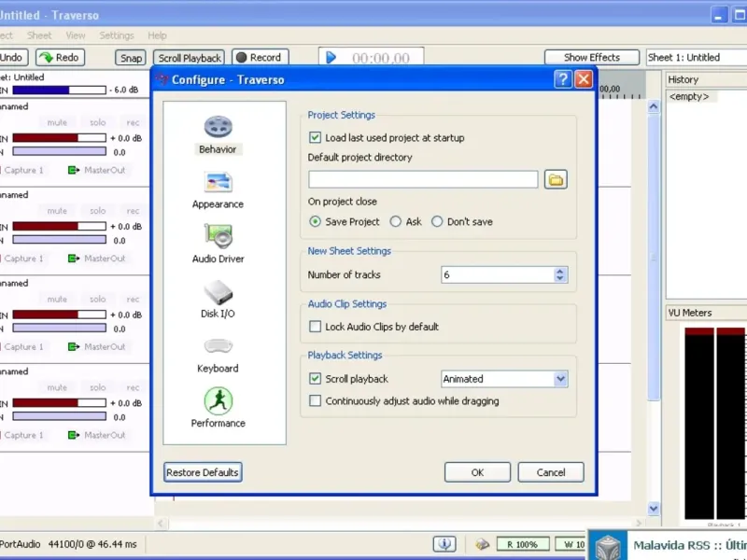Increase the Number of tracks value

click(x=560, y=271)
